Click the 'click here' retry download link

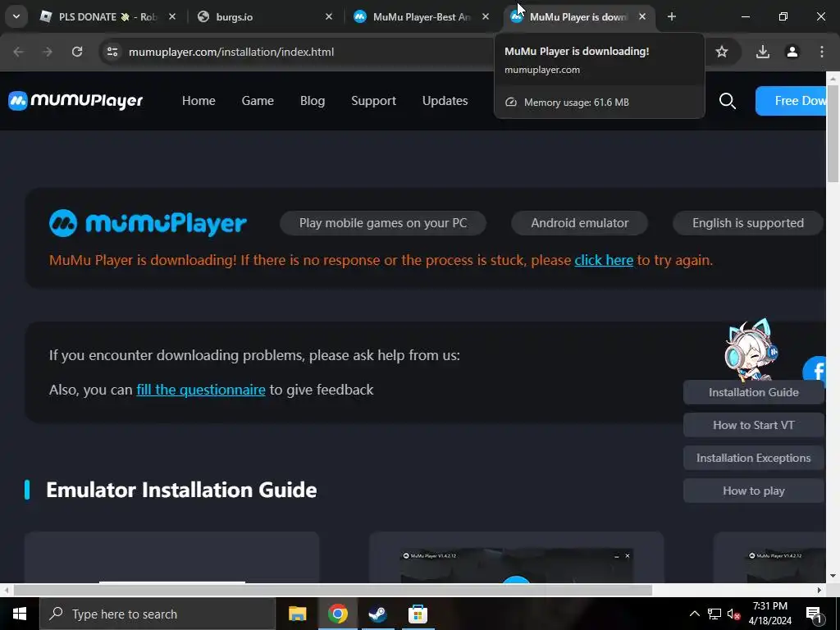point(604,260)
